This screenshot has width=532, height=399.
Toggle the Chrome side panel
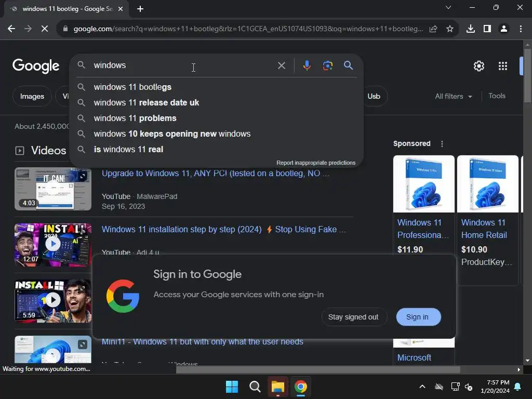tap(487, 29)
